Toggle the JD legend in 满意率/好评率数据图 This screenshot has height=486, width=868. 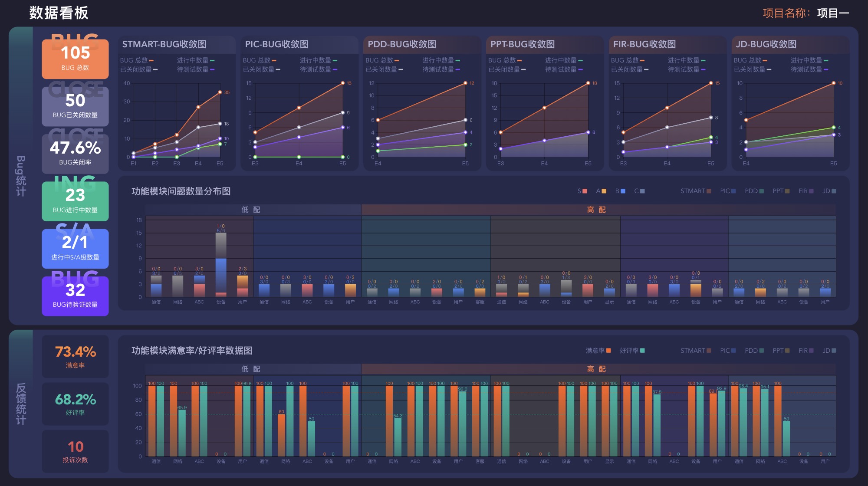829,351
